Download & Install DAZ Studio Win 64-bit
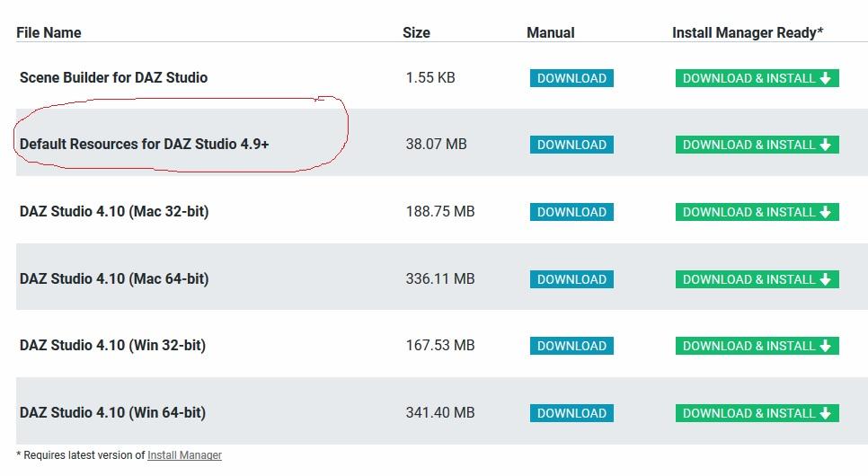 coord(757,413)
